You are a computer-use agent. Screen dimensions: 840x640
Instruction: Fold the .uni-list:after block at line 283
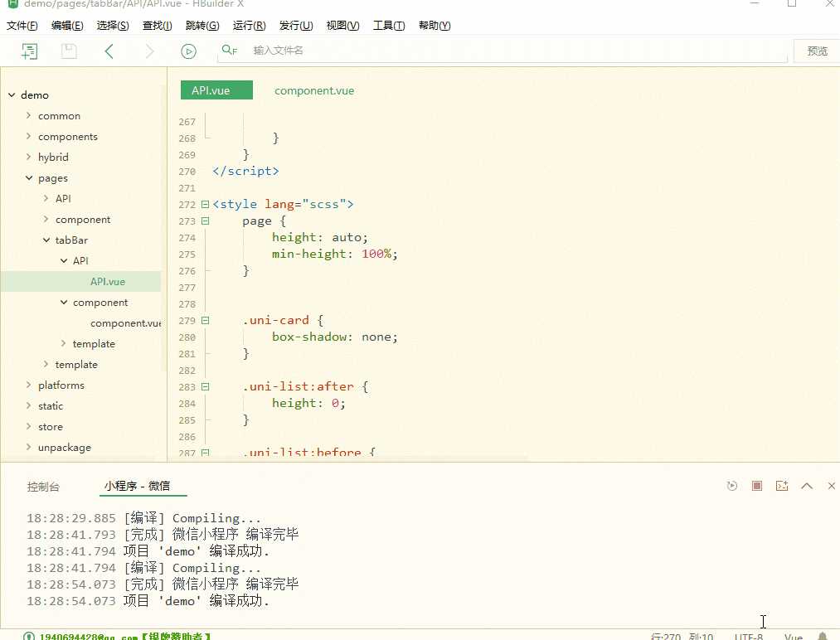[205, 386]
